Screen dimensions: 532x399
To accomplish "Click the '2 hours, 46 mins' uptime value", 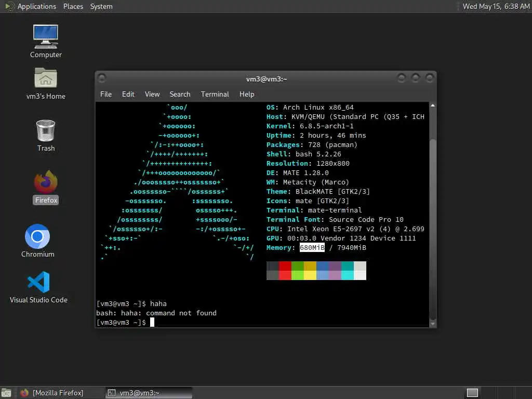I will click(333, 136).
